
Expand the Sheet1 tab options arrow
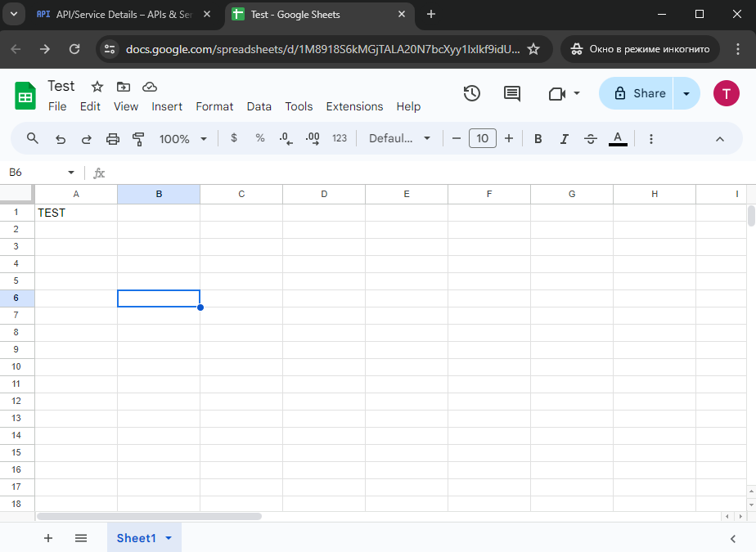point(169,538)
